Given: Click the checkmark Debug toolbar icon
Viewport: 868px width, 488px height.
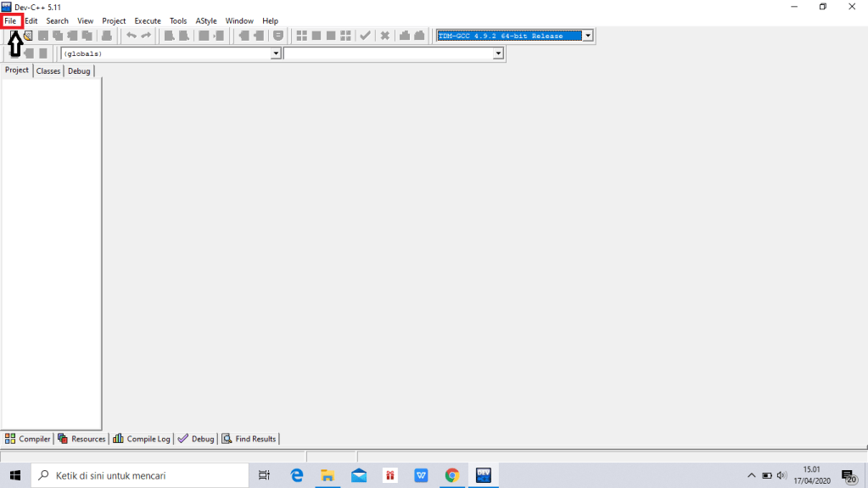Looking at the screenshot, I should click(365, 36).
